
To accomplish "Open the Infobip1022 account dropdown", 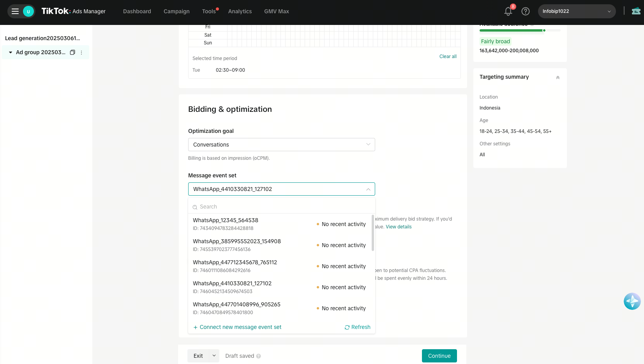I will click(x=577, y=11).
